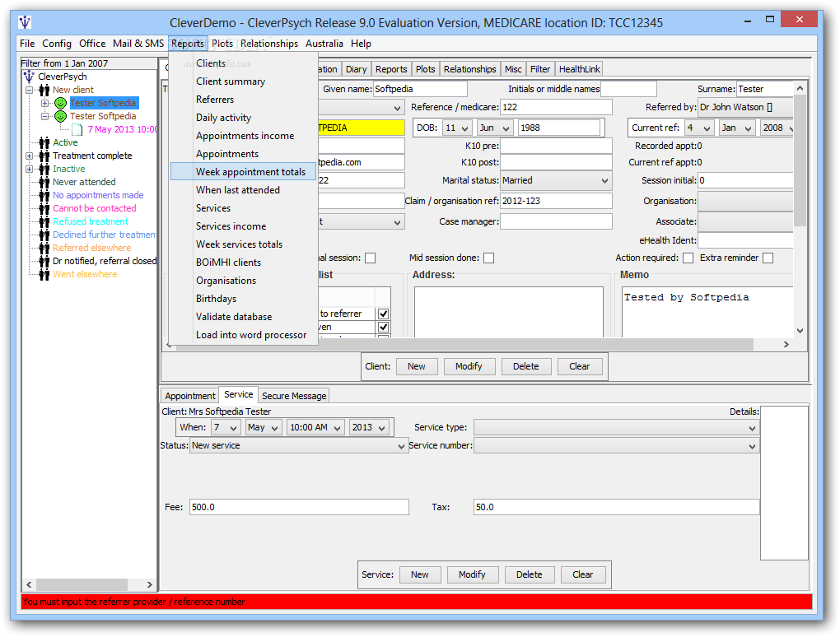
Task: Click the CleverPsych app icon in title bar
Action: pos(25,22)
